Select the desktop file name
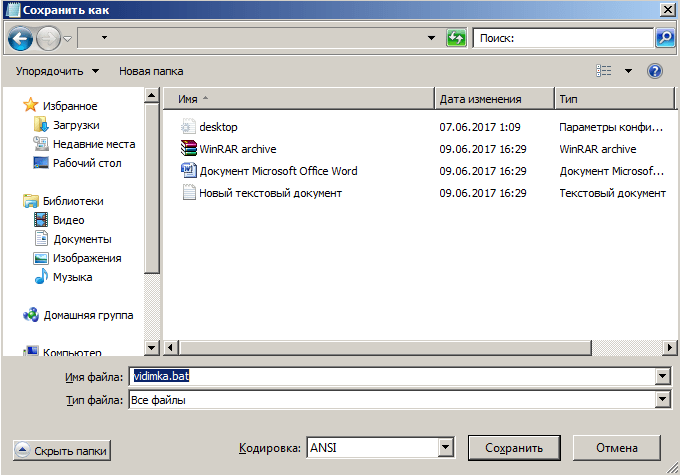The width and height of the screenshot is (680, 475). pos(218,127)
